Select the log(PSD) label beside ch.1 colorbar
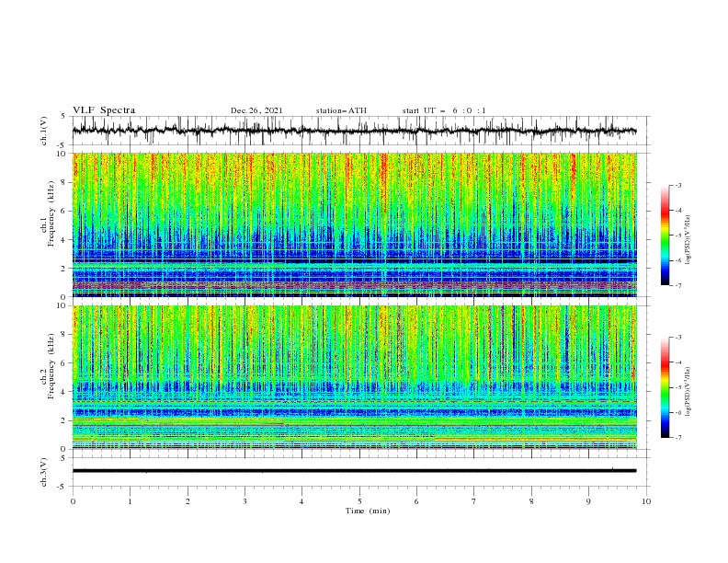The width and height of the screenshot is (728, 563). pos(688,240)
